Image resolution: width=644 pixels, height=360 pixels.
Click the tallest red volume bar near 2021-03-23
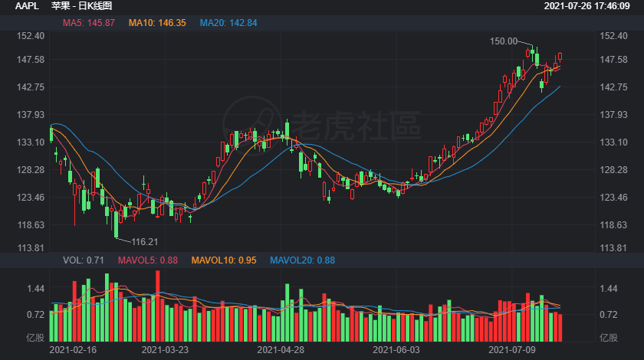tap(158, 306)
